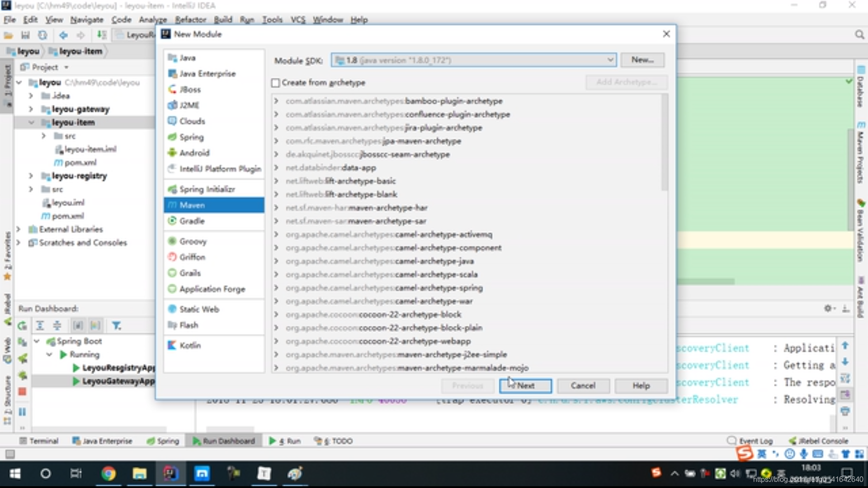Choose Griffon module type
The width and height of the screenshot is (868, 488).
click(213, 257)
